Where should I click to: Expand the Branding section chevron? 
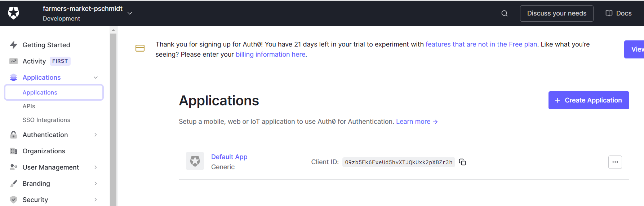[96, 183]
